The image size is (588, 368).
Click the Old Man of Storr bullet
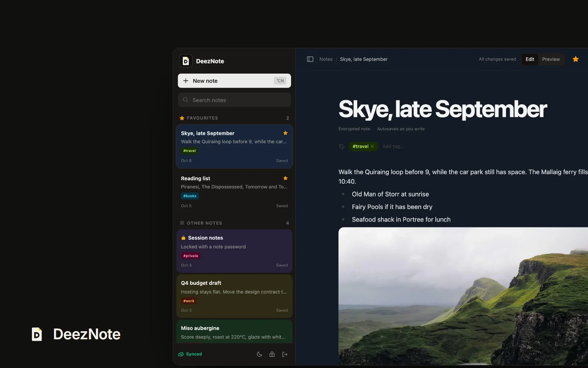coord(390,194)
